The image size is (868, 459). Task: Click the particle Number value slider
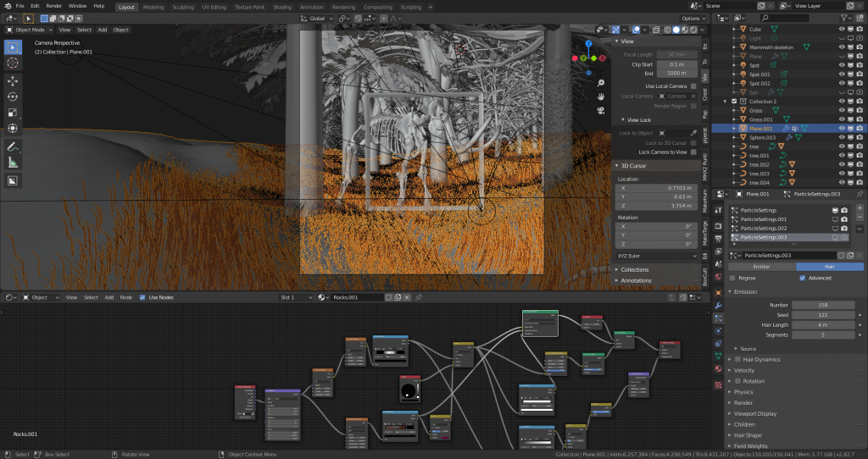(x=823, y=305)
